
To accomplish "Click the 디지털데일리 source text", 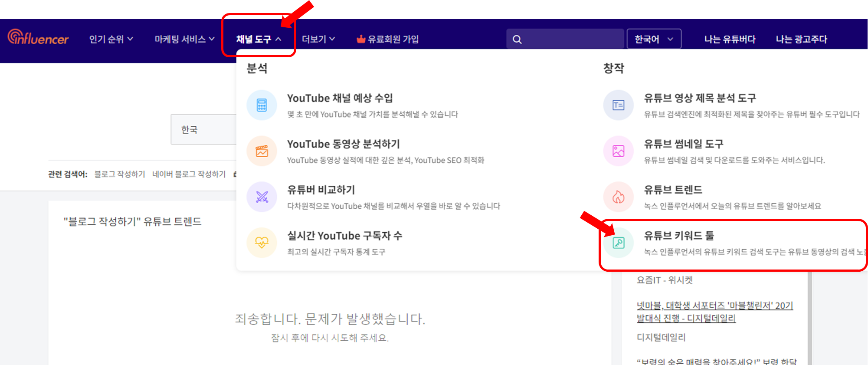I will 661,337.
